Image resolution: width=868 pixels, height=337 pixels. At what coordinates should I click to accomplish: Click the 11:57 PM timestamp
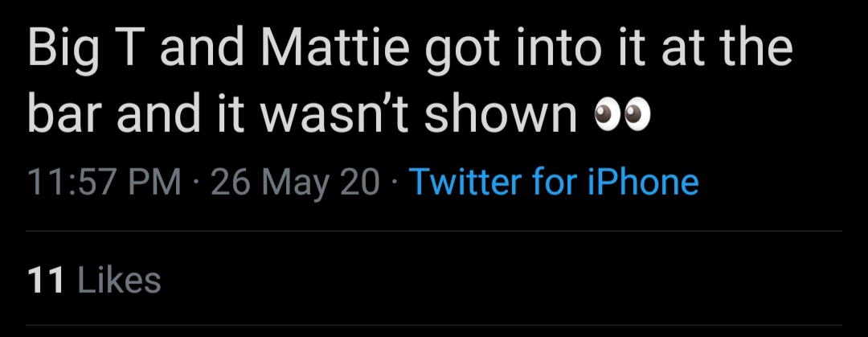[104, 183]
